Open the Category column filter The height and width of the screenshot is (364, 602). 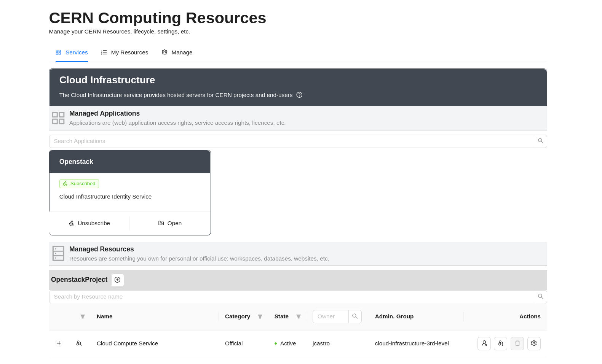point(260,316)
